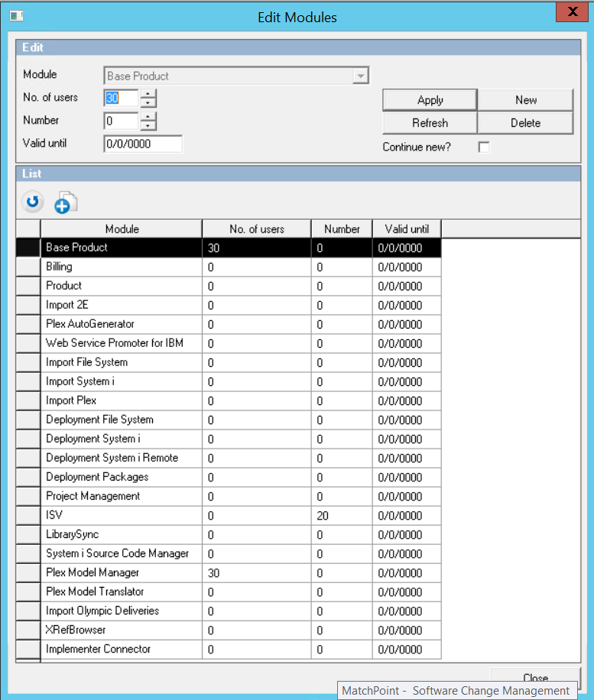
Task: Select the Billing row
Action: pyautogui.click(x=229, y=267)
